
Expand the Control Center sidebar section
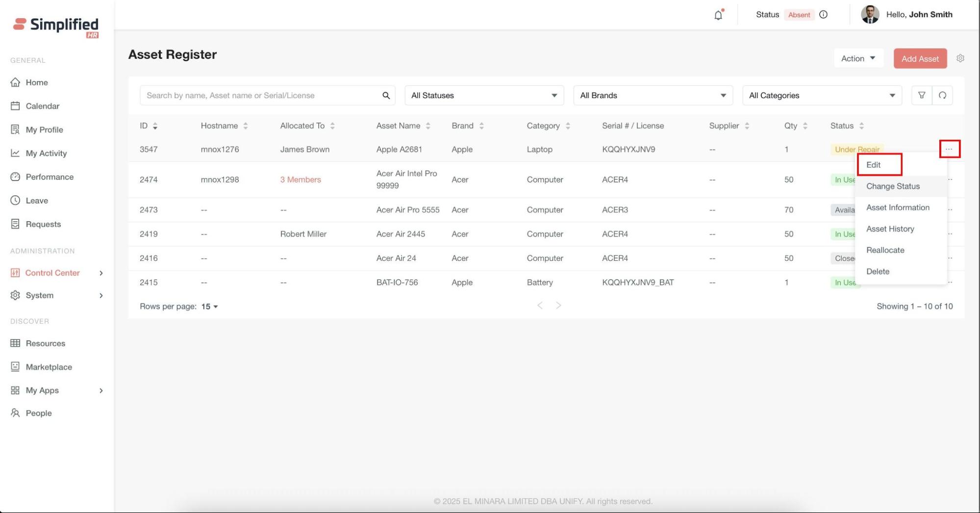coord(101,273)
